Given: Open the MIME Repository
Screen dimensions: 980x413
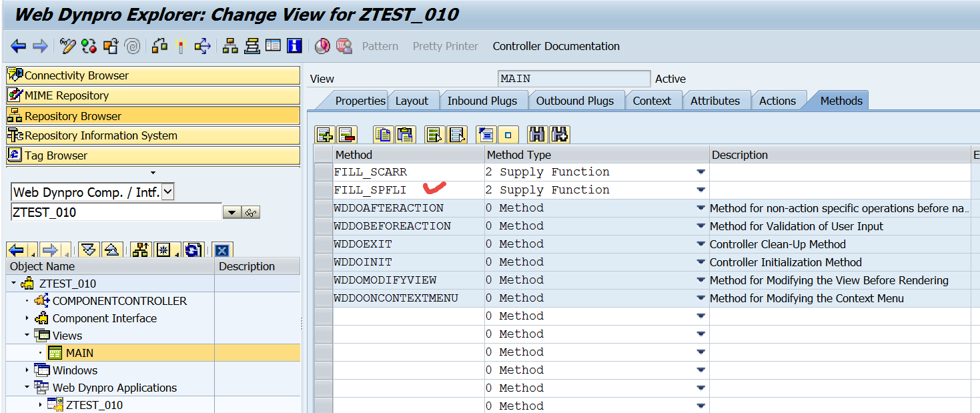Looking at the screenshot, I should click(x=153, y=95).
